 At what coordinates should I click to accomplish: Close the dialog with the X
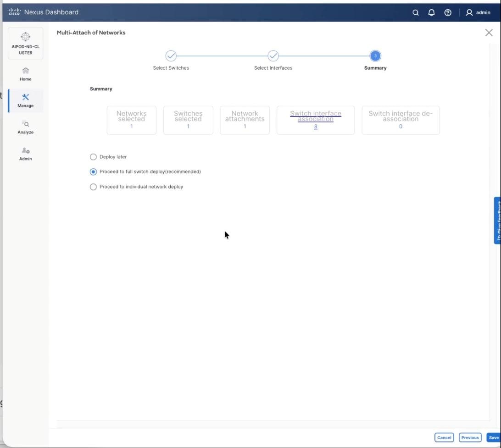coord(489,33)
